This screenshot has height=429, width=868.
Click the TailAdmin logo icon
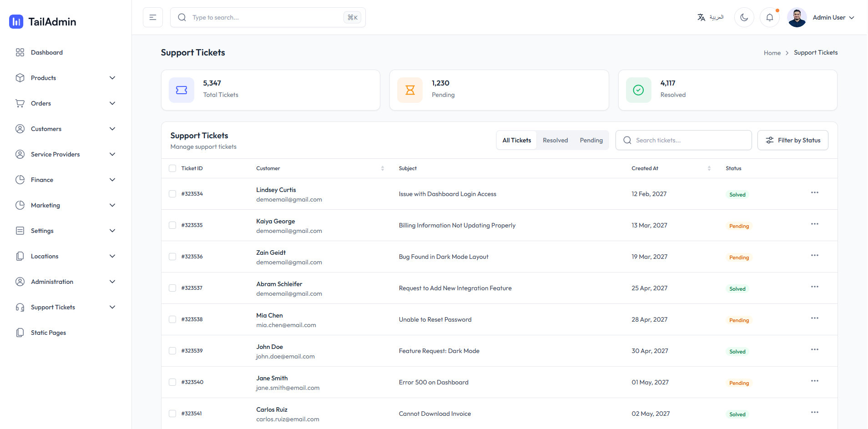16,21
